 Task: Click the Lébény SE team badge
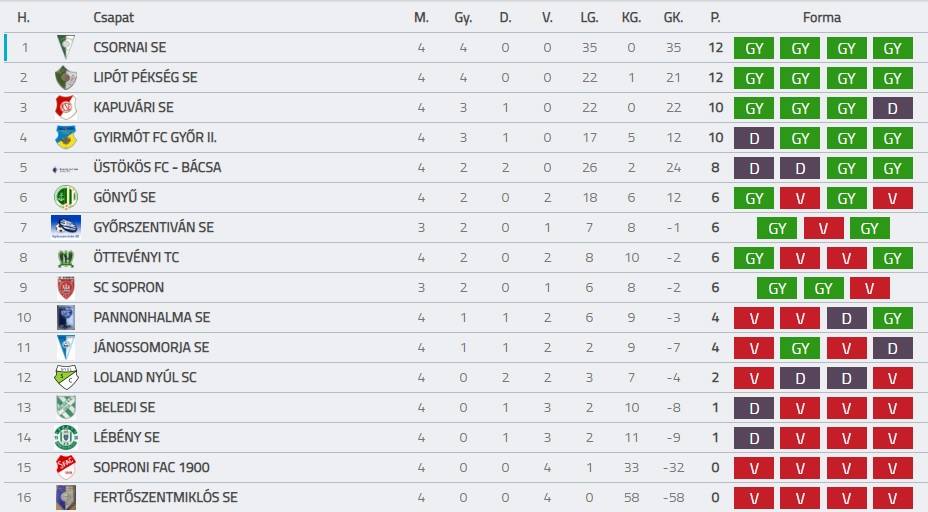coord(66,437)
